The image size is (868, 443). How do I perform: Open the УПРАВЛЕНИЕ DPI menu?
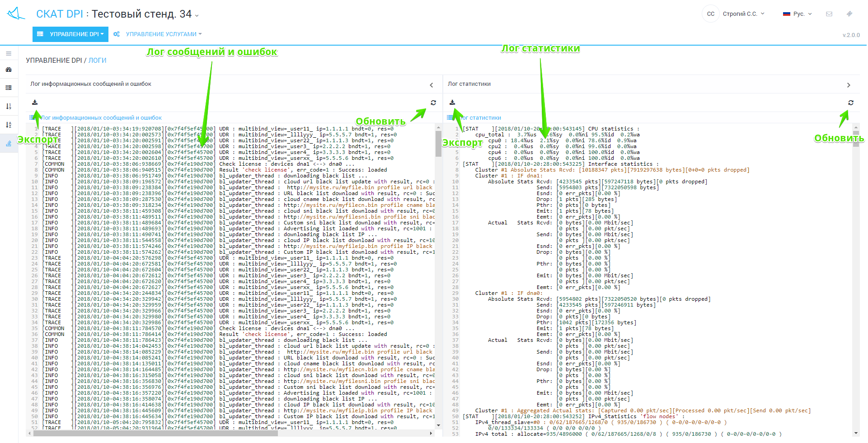tap(70, 34)
